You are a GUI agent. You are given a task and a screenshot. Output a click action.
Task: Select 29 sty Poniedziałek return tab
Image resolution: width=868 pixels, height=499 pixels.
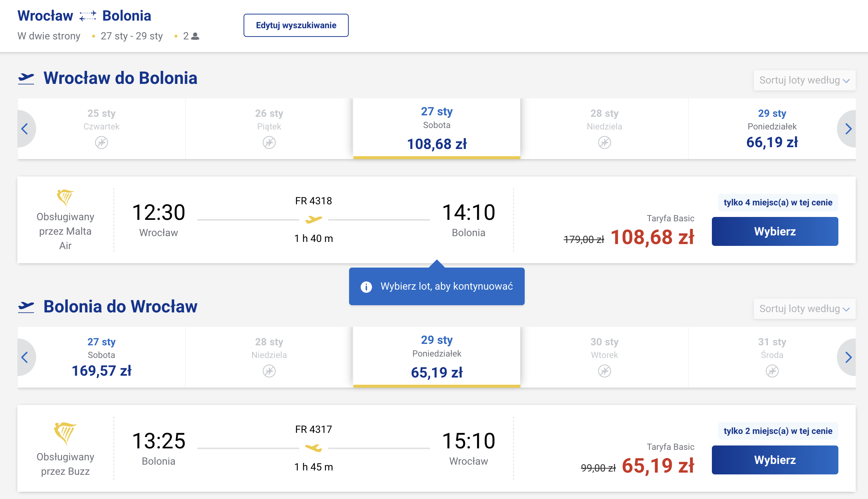437,357
